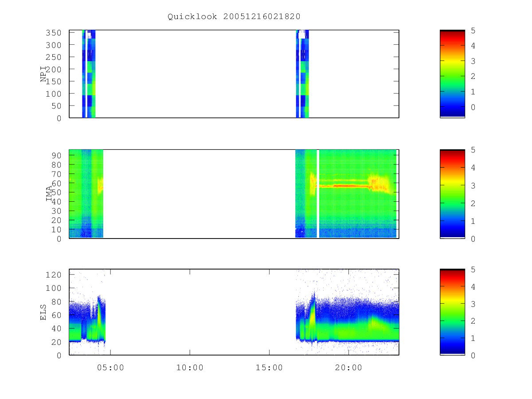This screenshot has height=399, width=532.
Task: Click the 30 tick label on IMA axis
Action: coord(58,211)
